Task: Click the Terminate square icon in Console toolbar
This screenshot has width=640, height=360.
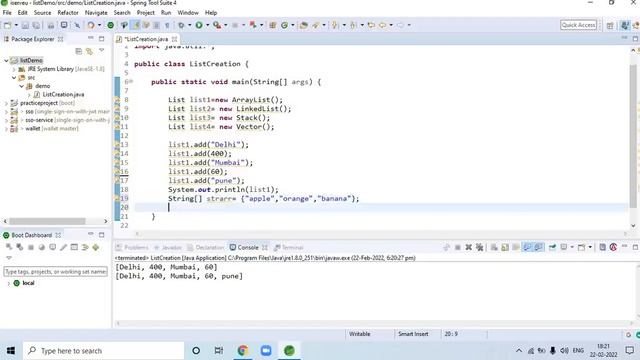Action: 458,247
